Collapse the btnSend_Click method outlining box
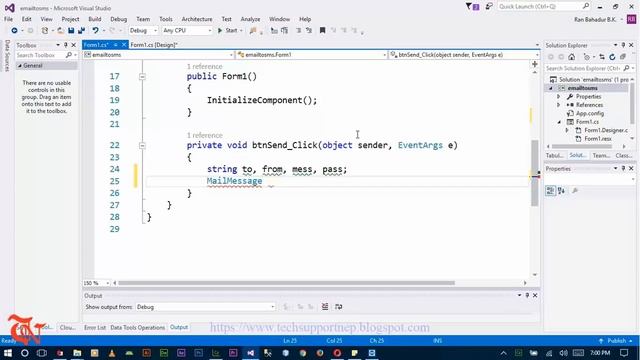Screen dimensions: 640x360 (x=142, y=145)
